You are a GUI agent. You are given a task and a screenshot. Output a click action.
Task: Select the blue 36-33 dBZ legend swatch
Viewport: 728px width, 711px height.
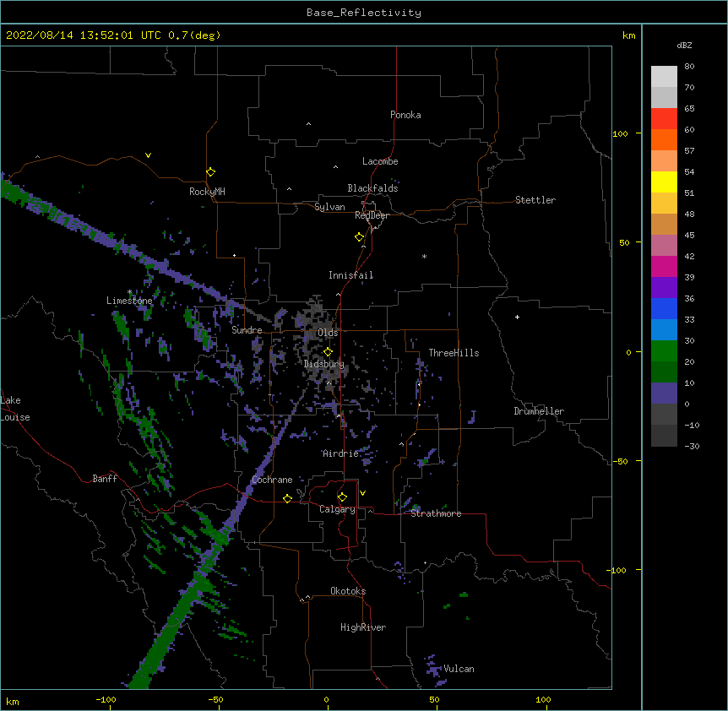click(x=664, y=308)
